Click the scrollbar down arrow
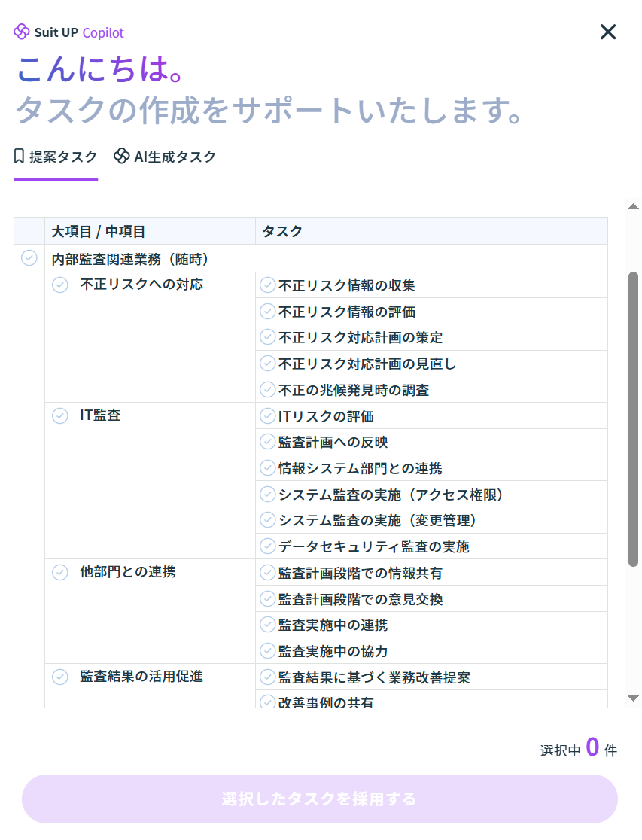The image size is (642, 840). click(633, 698)
